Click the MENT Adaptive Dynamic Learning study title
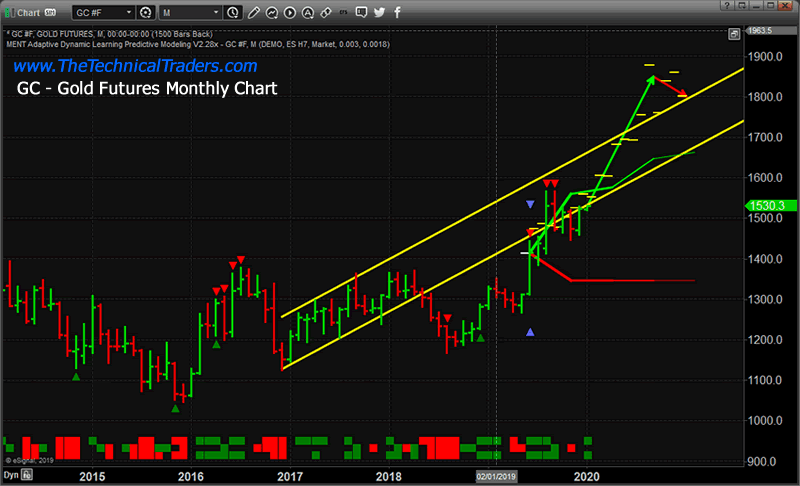This screenshot has width=800, height=486. pos(198,44)
